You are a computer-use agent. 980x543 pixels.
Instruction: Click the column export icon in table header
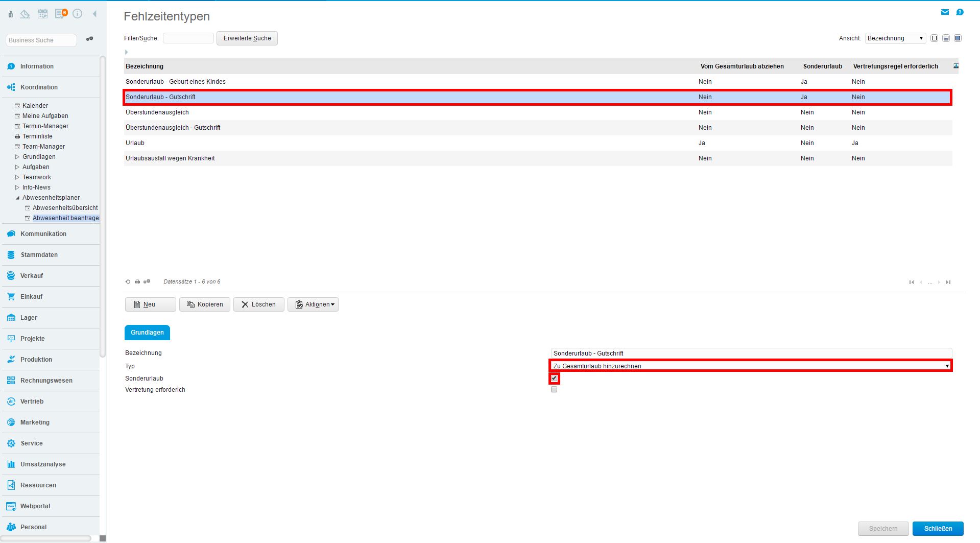coord(955,66)
